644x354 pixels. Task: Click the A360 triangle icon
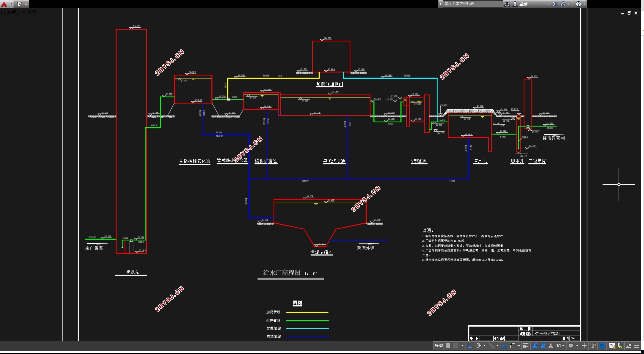563,4
